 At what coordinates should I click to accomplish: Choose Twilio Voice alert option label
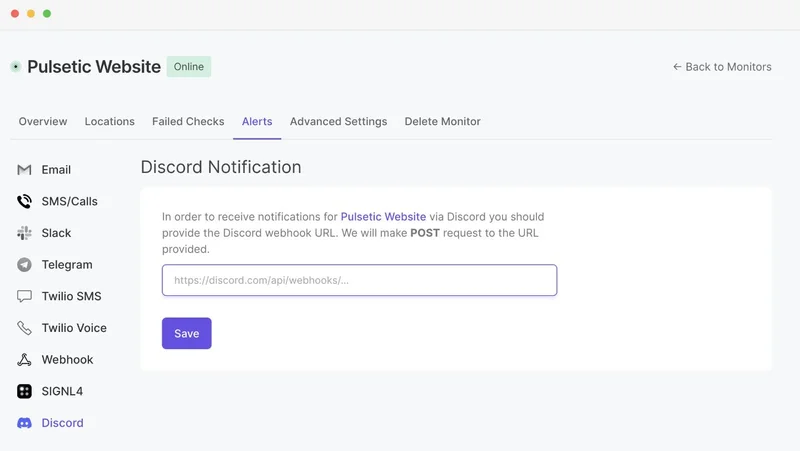(x=74, y=328)
